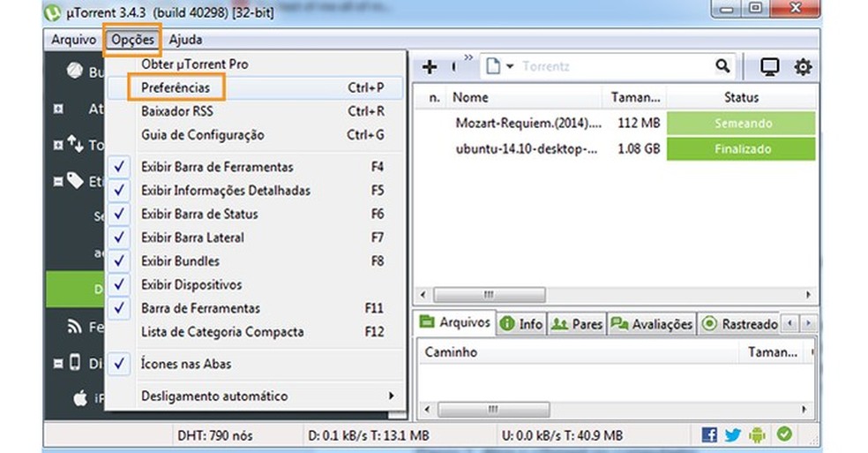868x453 pixels.
Task: Click the upload speed U: 0.0 kB/s entry
Action: [562, 436]
